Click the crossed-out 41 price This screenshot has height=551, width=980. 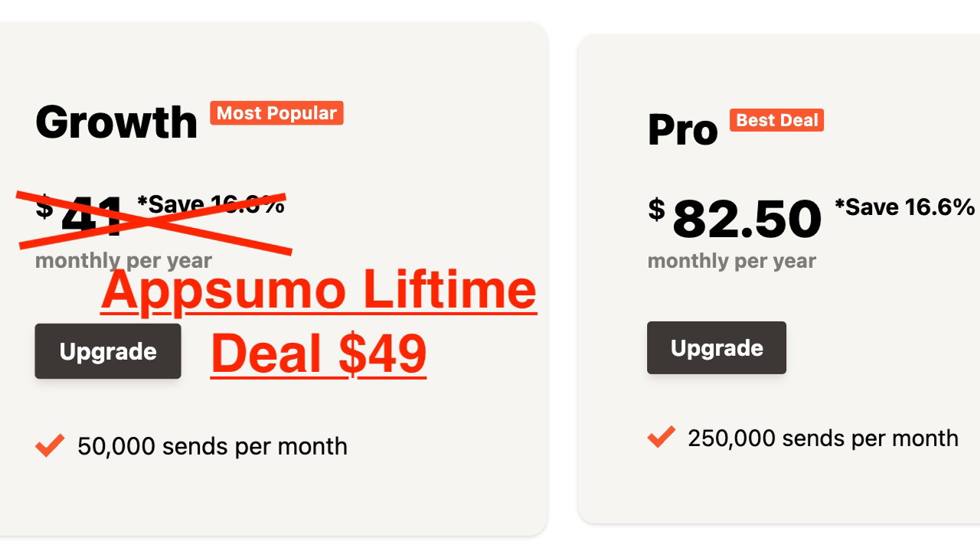click(93, 217)
